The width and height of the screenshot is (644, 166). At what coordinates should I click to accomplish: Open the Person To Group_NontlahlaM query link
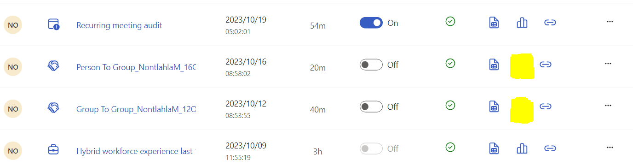coord(136,67)
